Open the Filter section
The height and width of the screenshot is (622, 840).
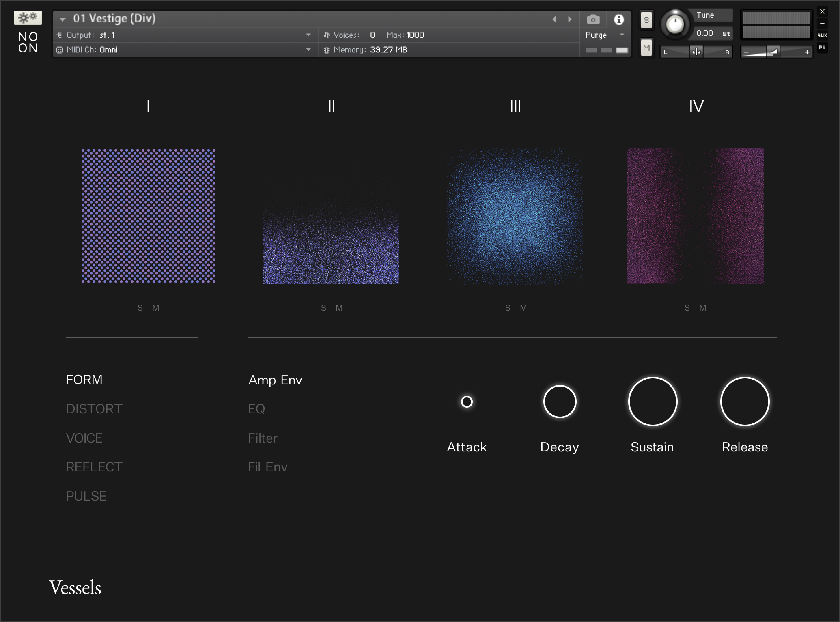click(262, 438)
